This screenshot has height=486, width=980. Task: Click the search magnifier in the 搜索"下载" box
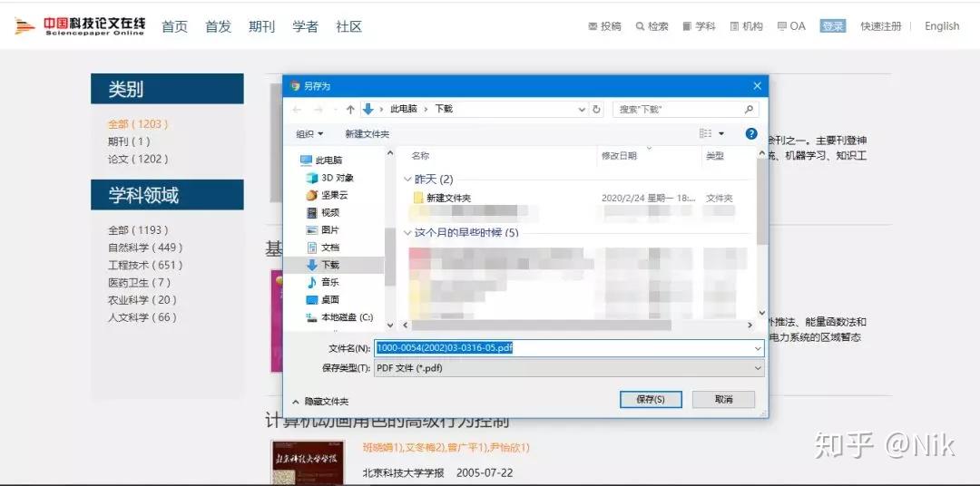749,110
